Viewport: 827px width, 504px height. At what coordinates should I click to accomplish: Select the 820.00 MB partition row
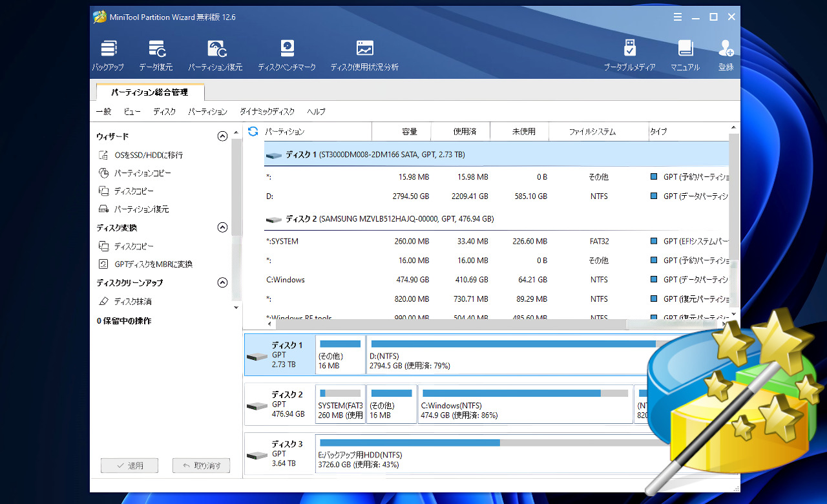click(x=497, y=299)
